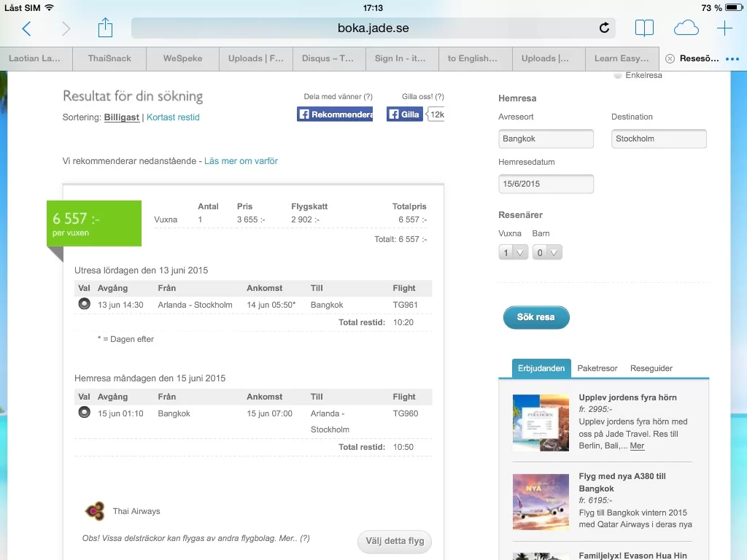Open the Vuxna passenger count dropdown
Screen dimensions: 747x560
coord(513,252)
